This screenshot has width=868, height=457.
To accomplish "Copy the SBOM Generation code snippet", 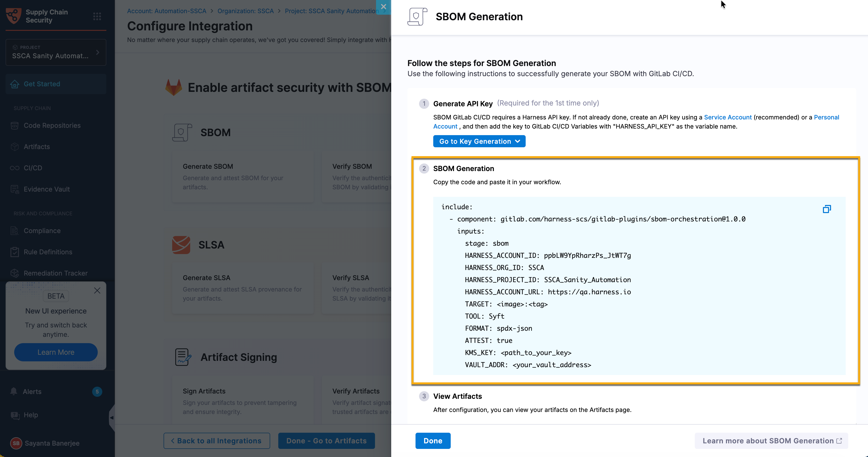I will click(826, 209).
